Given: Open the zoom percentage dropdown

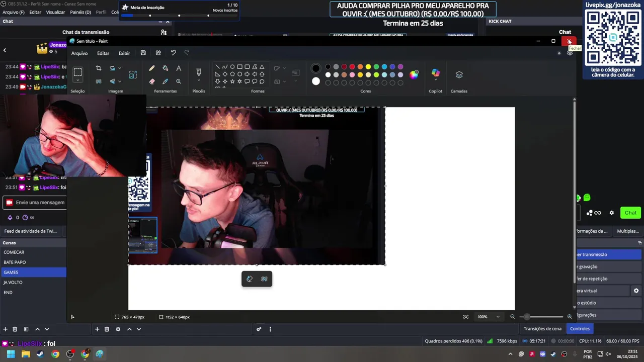Looking at the screenshot, I should [498, 317].
